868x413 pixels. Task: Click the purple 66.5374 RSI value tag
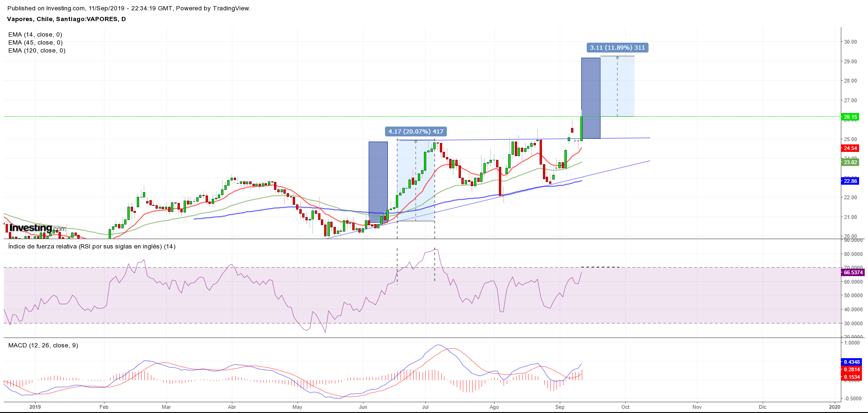(x=853, y=272)
